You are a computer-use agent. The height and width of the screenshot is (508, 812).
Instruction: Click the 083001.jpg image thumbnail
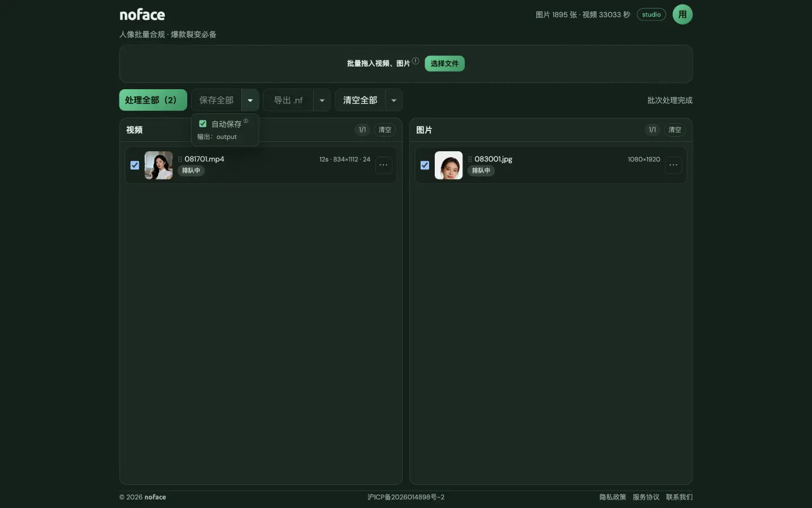(x=448, y=165)
